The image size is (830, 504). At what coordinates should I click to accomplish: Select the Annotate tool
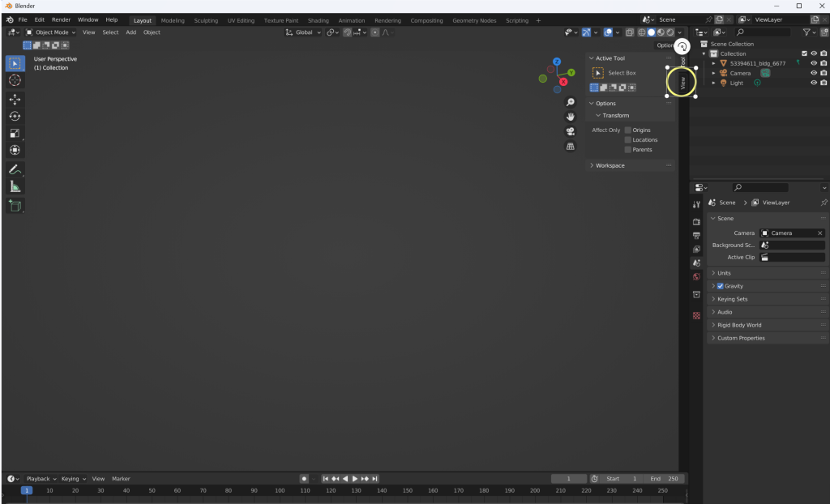click(x=15, y=169)
